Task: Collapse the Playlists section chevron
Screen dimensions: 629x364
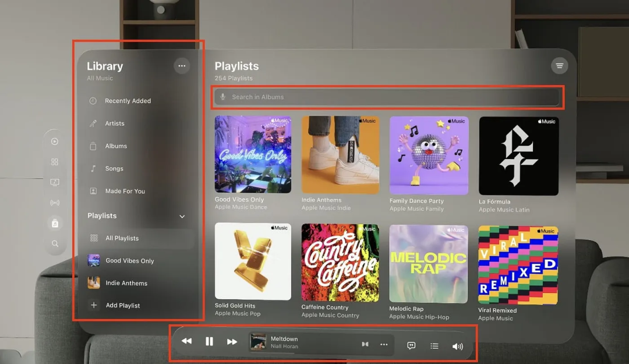Action: (182, 217)
